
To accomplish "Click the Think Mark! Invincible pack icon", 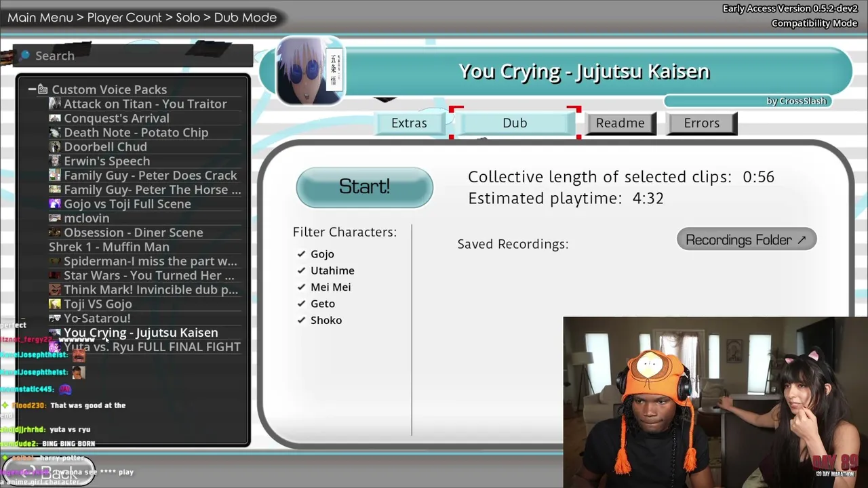I will (55, 289).
